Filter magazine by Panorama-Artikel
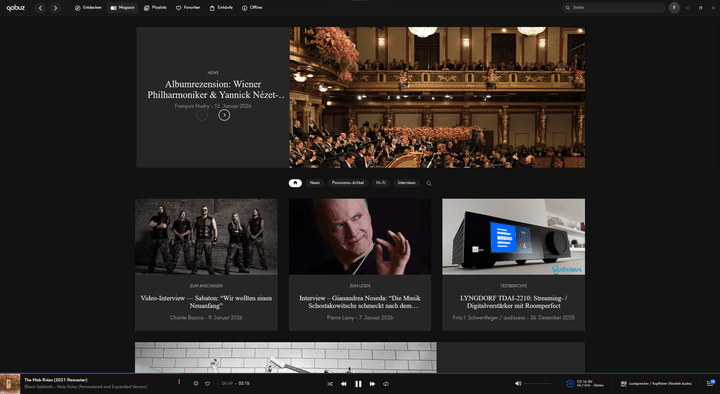The image size is (720, 394). tap(348, 183)
